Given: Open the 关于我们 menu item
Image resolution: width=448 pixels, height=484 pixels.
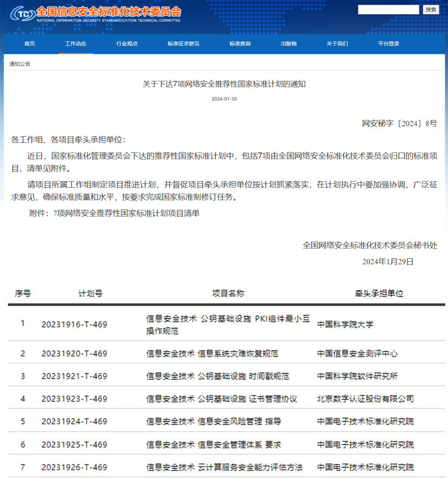Looking at the screenshot, I should 337,43.
